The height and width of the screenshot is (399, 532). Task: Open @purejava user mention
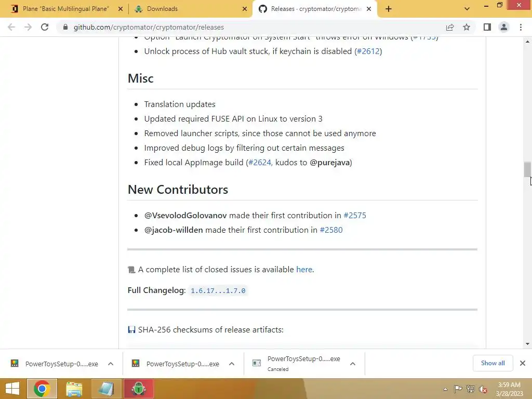[x=330, y=163]
